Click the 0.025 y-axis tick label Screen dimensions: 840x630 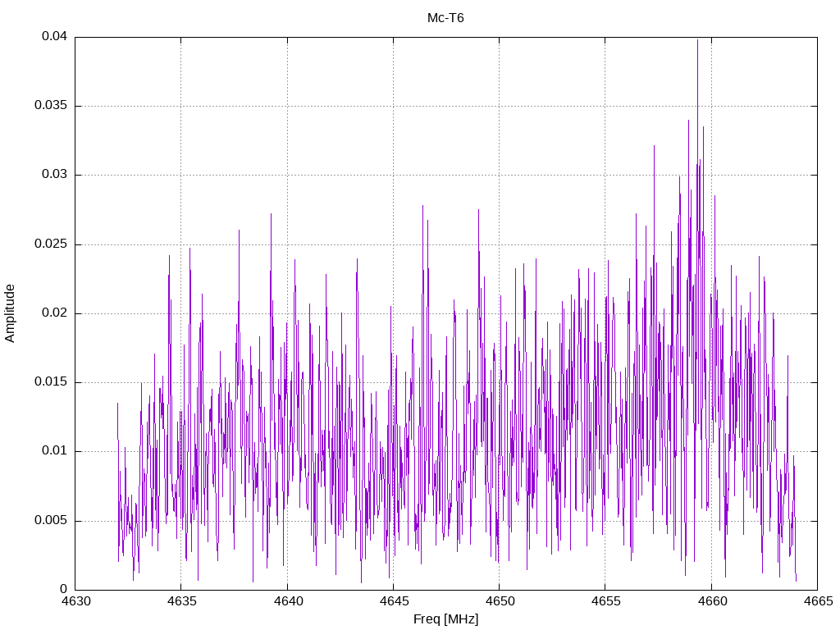51,244
